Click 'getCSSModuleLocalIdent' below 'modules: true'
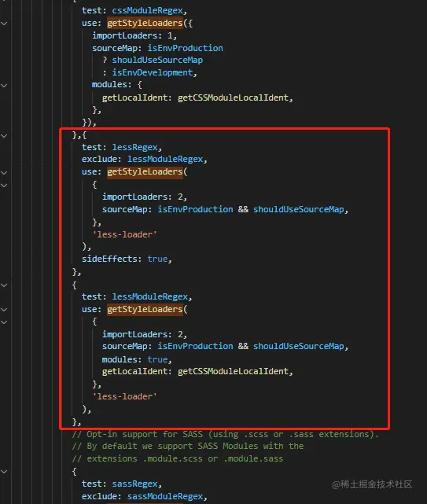Image resolution: width=427 pixels, height=504 pixels. [x=233, y=371]
